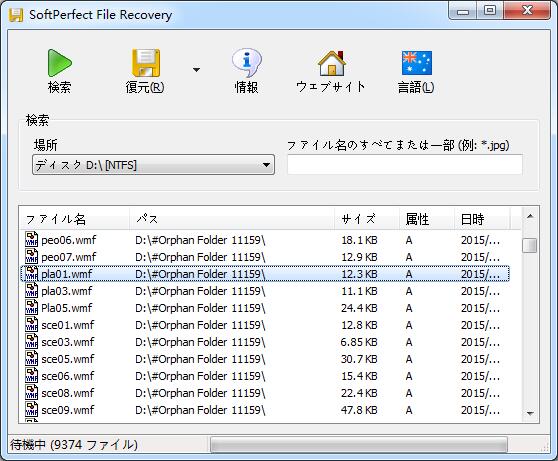The width and height of the screenshot is (558, 461).
Task: Click the file list scrollbar down arrow
Action: (x=530, y=413)
